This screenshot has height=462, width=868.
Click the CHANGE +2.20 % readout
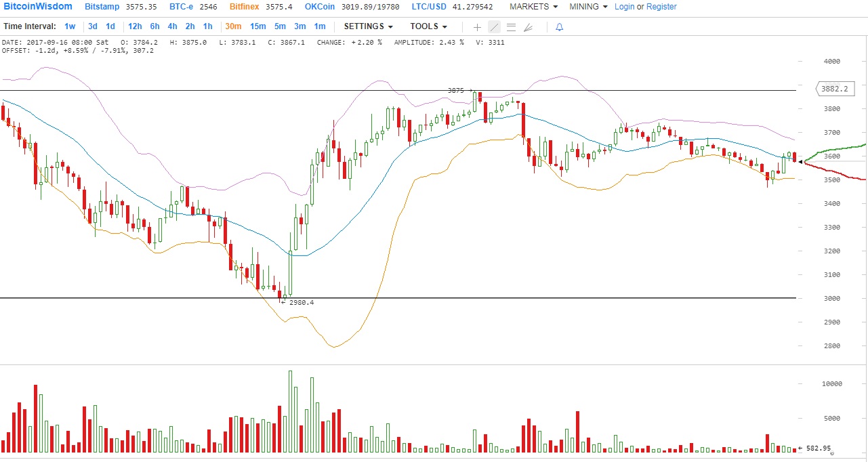point(349,42)
